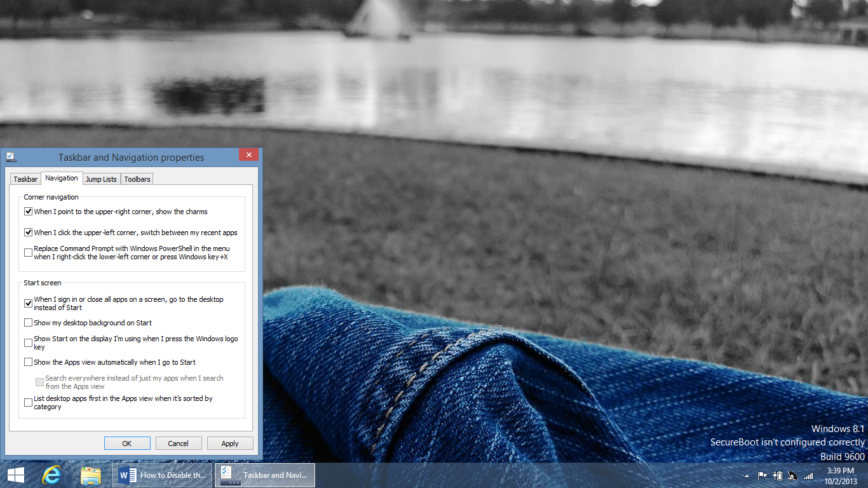Disable charms on upper-right corner checkbox
The height and width of the screenshot is (488, 868).
click(29, 212)
